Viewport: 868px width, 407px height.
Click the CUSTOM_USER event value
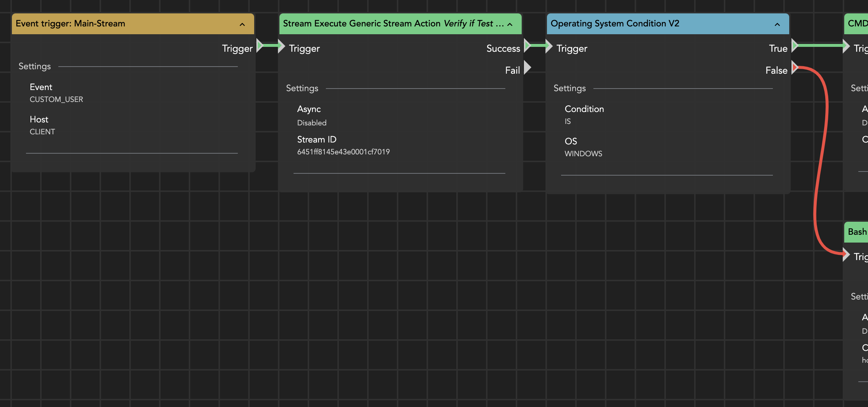coord(56,99)
